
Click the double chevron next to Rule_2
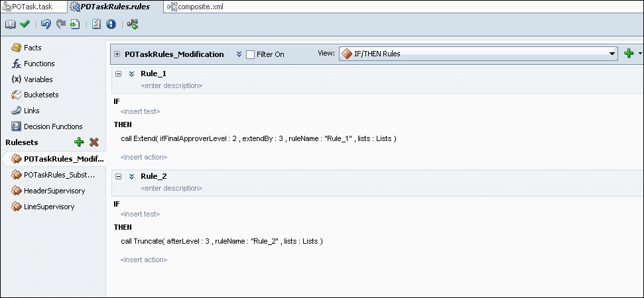pos(131,176)
